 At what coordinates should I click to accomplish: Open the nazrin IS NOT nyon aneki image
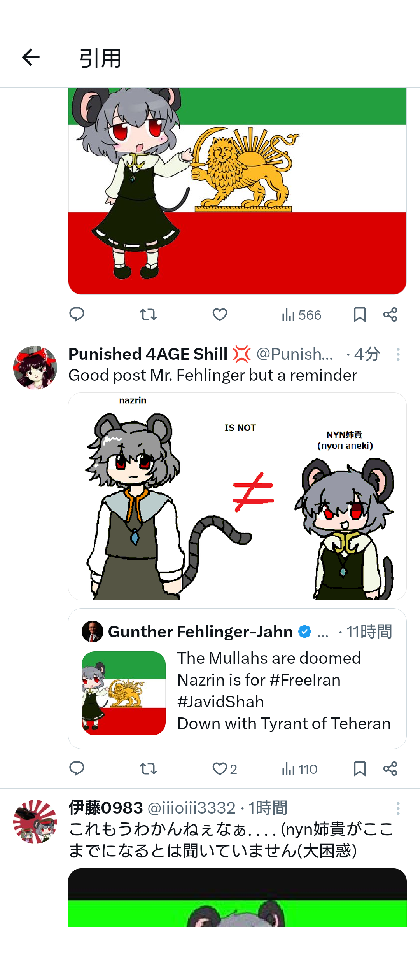[x=237, y=496]
